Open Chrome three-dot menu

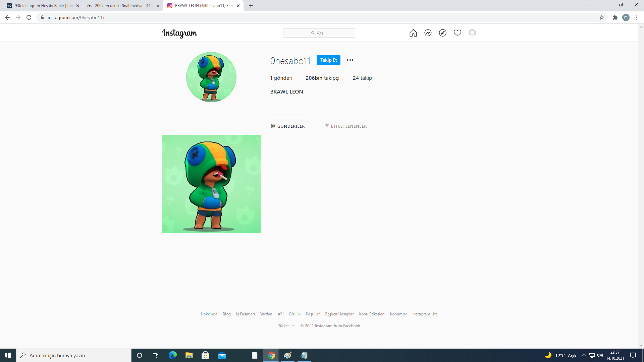point(637,17)
